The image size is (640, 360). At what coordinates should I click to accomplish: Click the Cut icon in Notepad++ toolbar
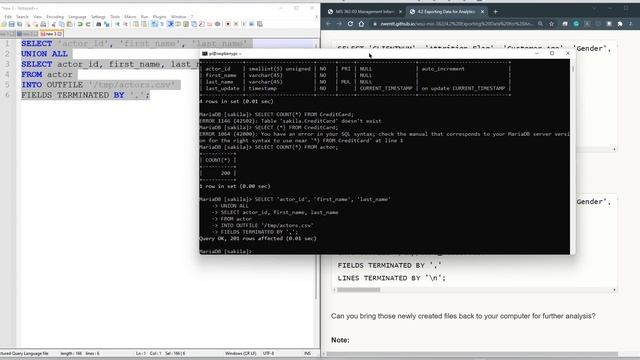click(53, 24)
